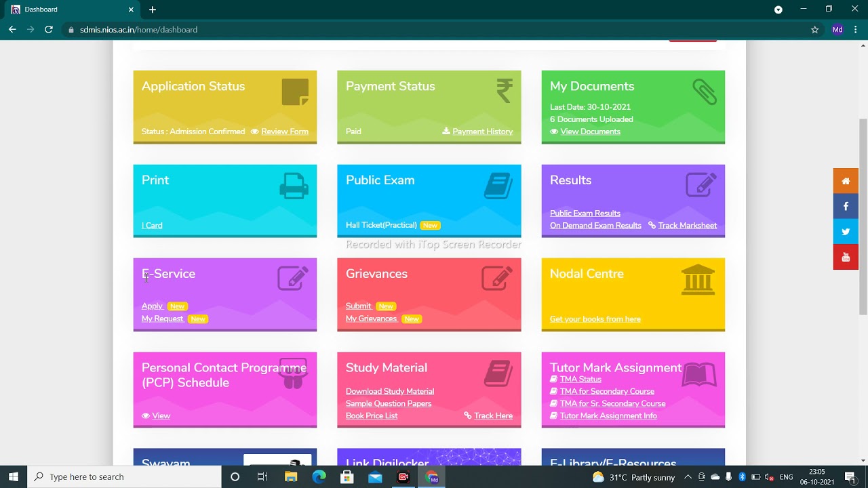Click the printer icon in Print card
Screen dimensions: 868x488
[x=294, y=186]
